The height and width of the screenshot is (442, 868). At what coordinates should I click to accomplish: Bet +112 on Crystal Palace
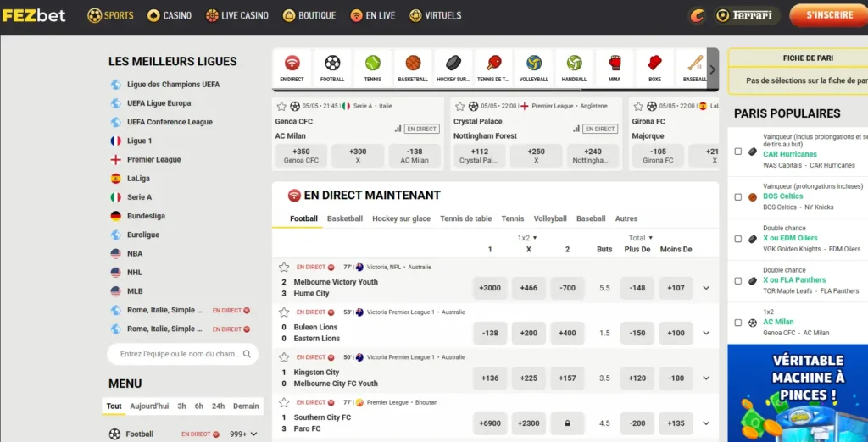click(x=480, y=156)
